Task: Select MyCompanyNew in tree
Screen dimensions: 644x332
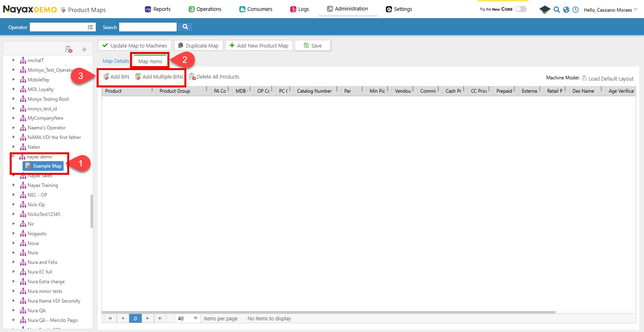Action: (x=45, y=118)
